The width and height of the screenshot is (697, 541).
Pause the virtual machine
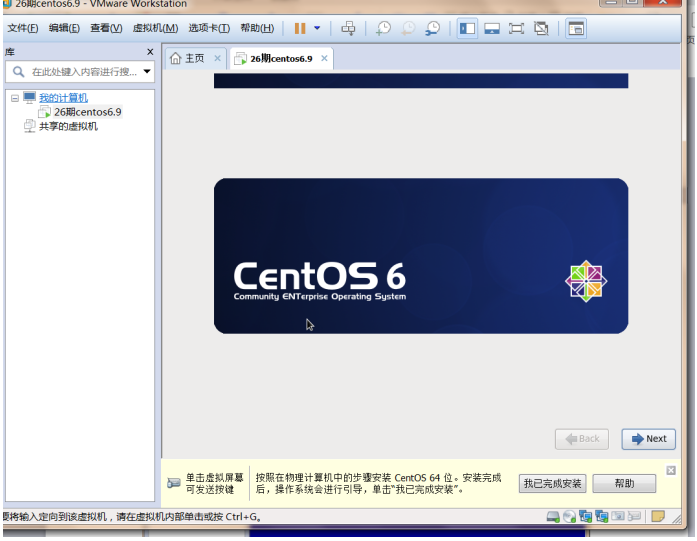pos(300,28)
